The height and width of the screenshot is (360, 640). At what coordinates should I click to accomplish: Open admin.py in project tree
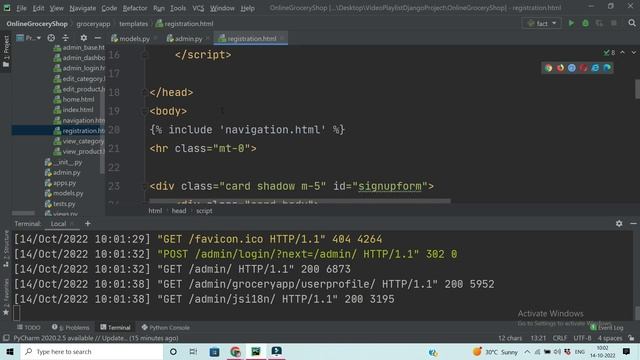click(67, 173)
